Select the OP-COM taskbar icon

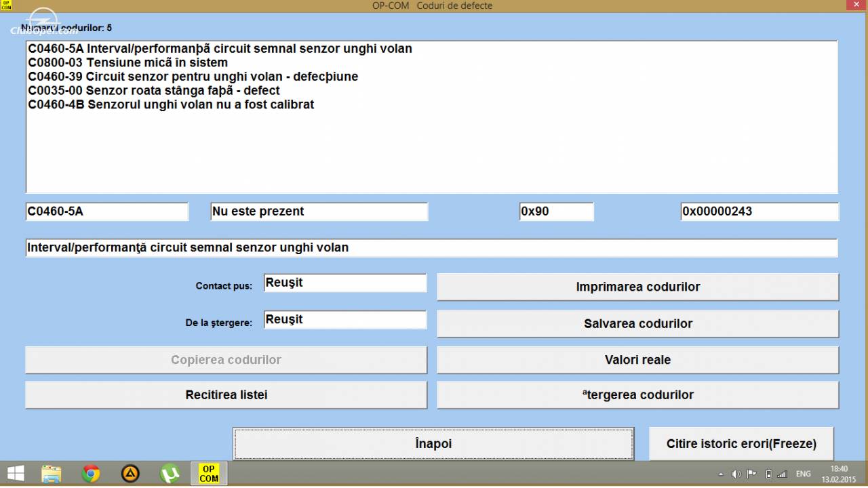pos(209,473)
